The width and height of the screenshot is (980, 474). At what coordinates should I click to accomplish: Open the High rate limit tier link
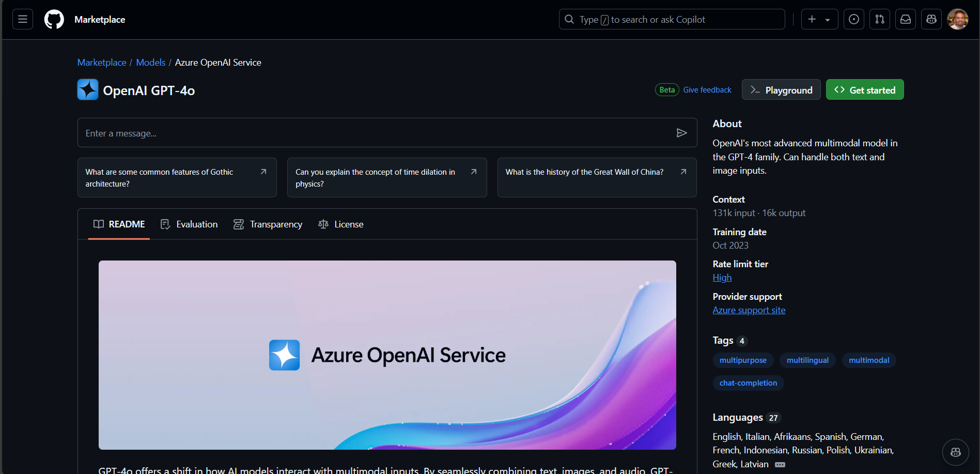point(722,278)
